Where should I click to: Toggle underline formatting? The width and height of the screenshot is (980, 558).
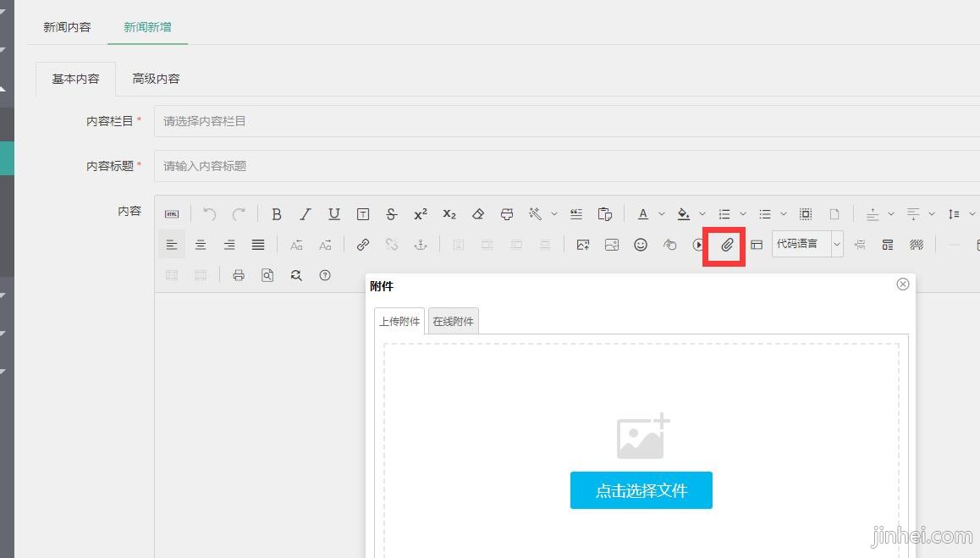click(334, 214)
